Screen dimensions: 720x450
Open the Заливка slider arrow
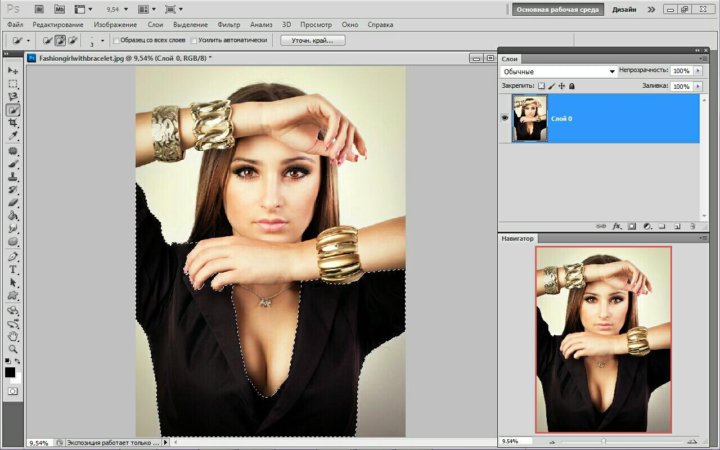point(698,86)
